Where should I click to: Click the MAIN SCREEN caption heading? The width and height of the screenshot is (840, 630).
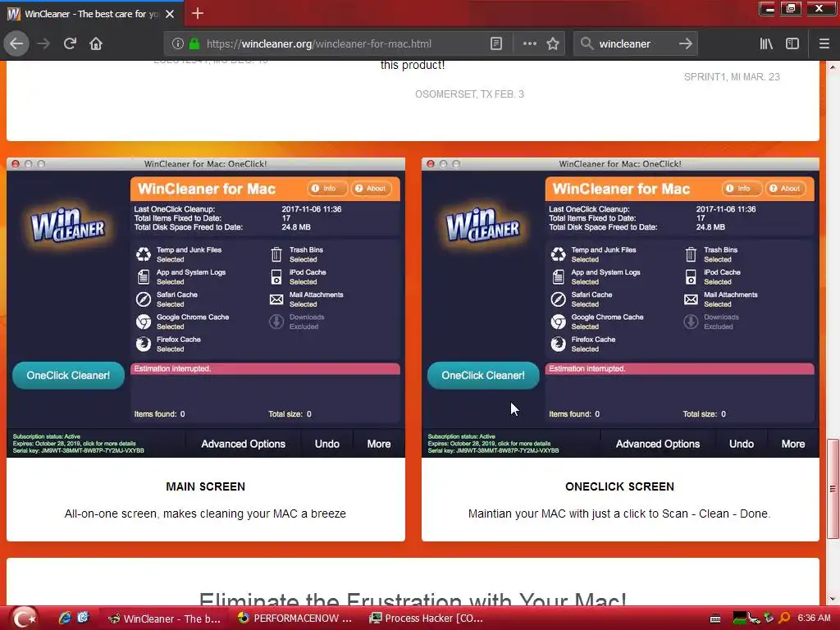point(206,486)
